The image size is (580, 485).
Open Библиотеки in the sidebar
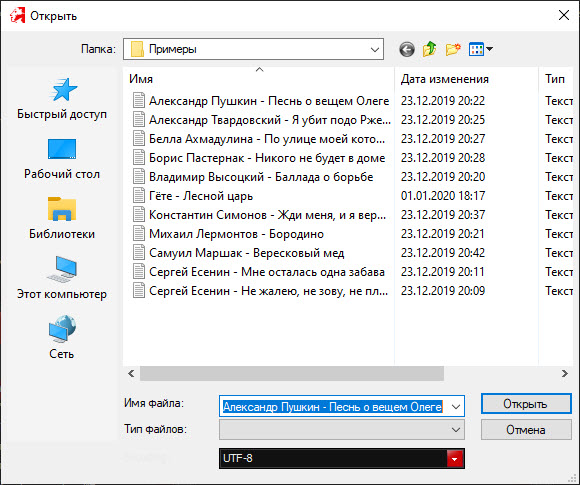pos(62,219)
